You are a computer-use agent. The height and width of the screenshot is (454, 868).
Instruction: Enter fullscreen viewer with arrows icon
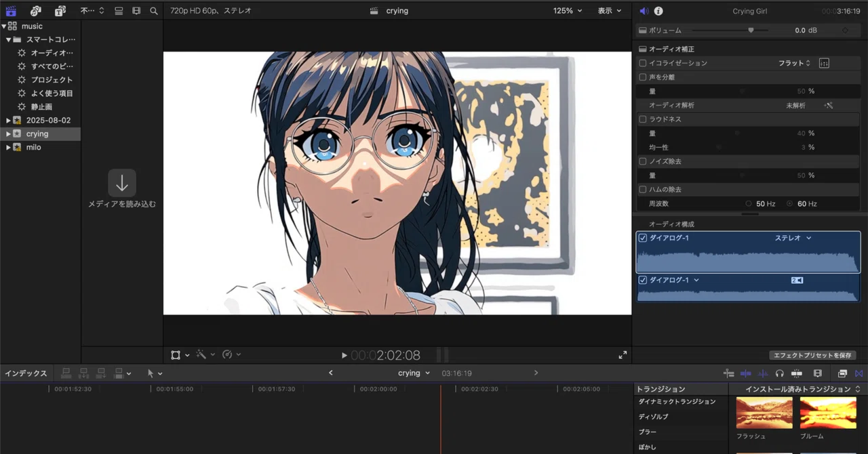click(x=623, y=355)
